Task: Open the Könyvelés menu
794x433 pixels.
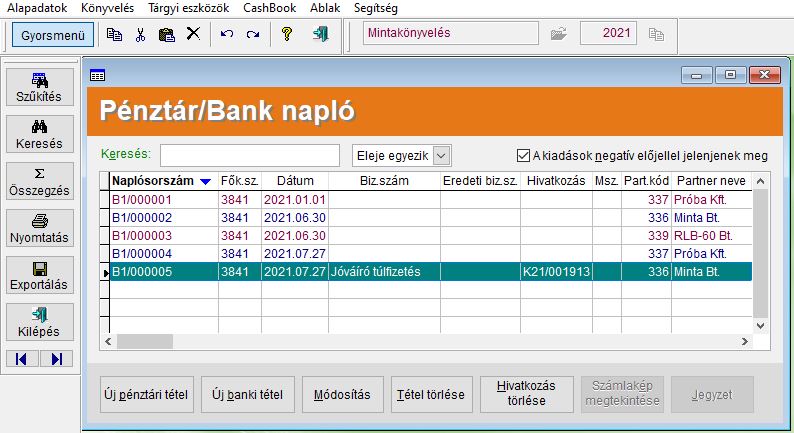Action: 107,8
